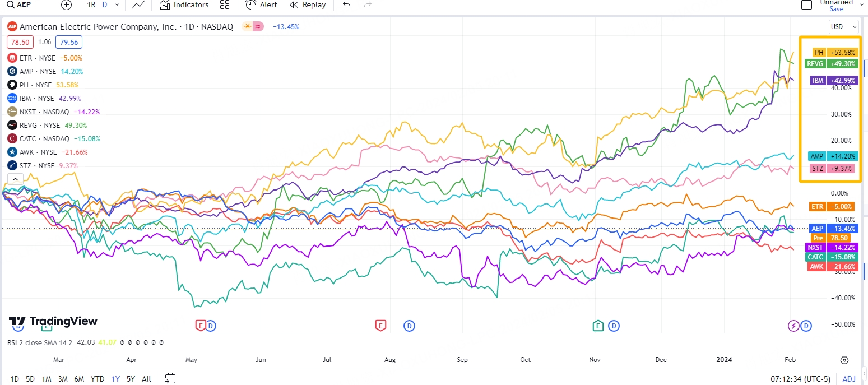Open the go to date calendar icon

(x=170, y=379)
